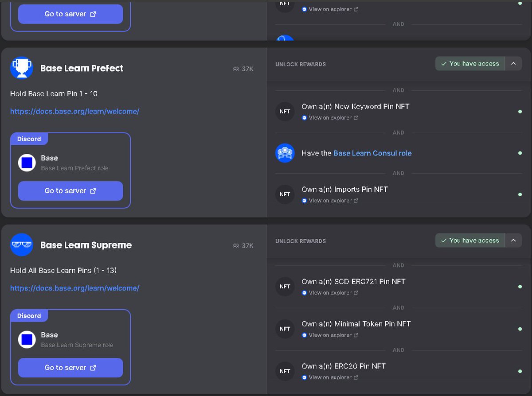The width and height of the screenshot is (532, 396).
Task: Click 'You have access' badge on Supreme card
Action: [470, 240]
